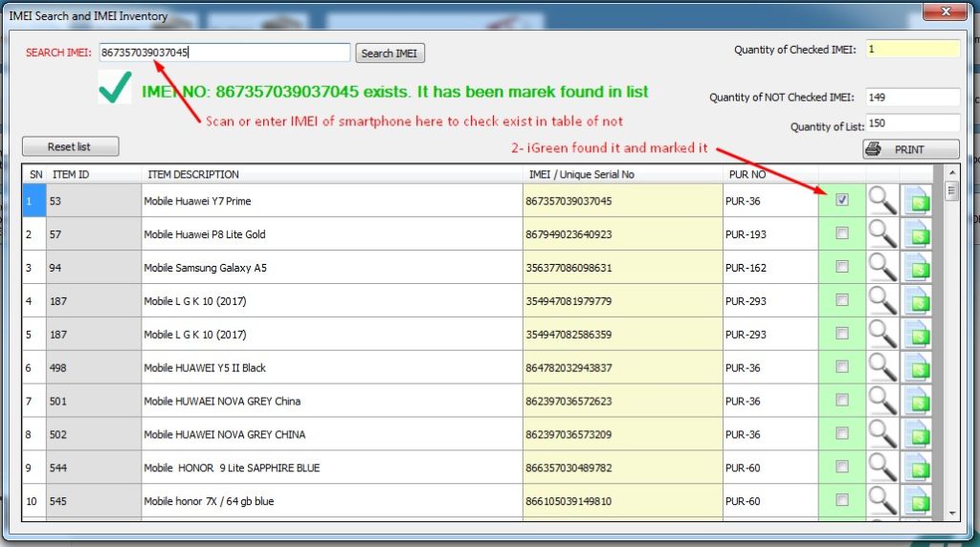
Task: Open document icon in row 4 (PUR-293)
Action: tap(917, 301)
